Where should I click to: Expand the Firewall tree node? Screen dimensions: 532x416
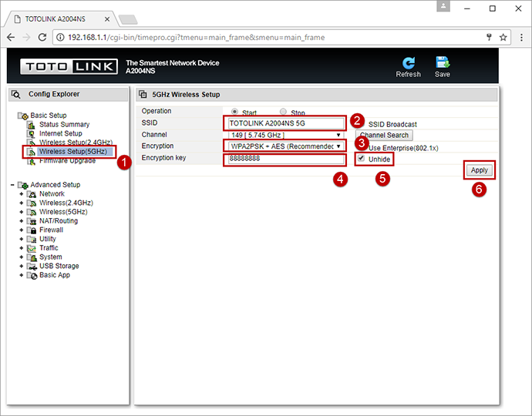pyautogui.click(x=22, y=230)
